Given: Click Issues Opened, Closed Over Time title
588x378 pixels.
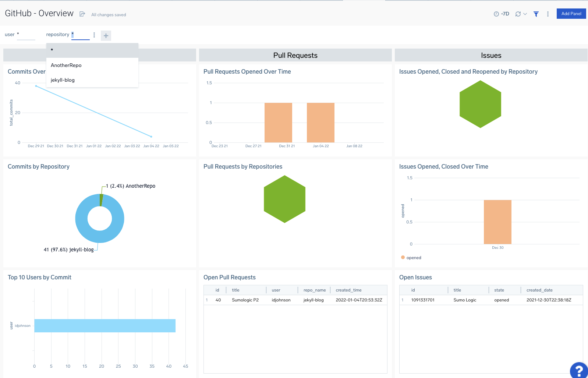Looking at the screenshot, I should [444, 166].
